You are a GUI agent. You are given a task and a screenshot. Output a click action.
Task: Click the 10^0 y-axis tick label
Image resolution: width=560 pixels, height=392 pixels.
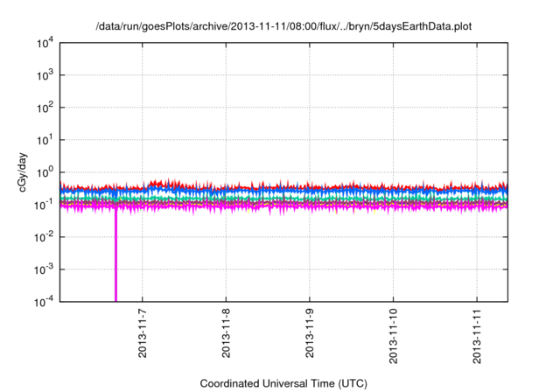pos(45,172)
